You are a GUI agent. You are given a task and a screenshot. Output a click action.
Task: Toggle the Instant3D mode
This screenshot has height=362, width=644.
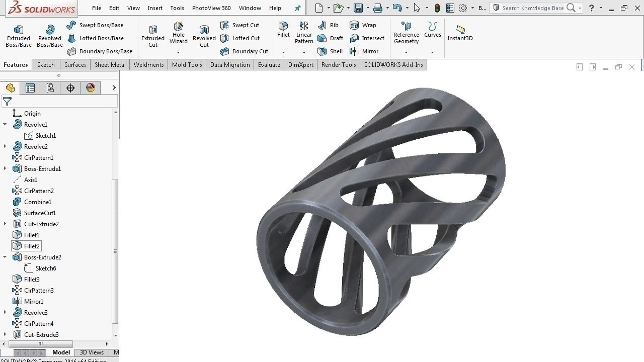(x=460, y=33)
